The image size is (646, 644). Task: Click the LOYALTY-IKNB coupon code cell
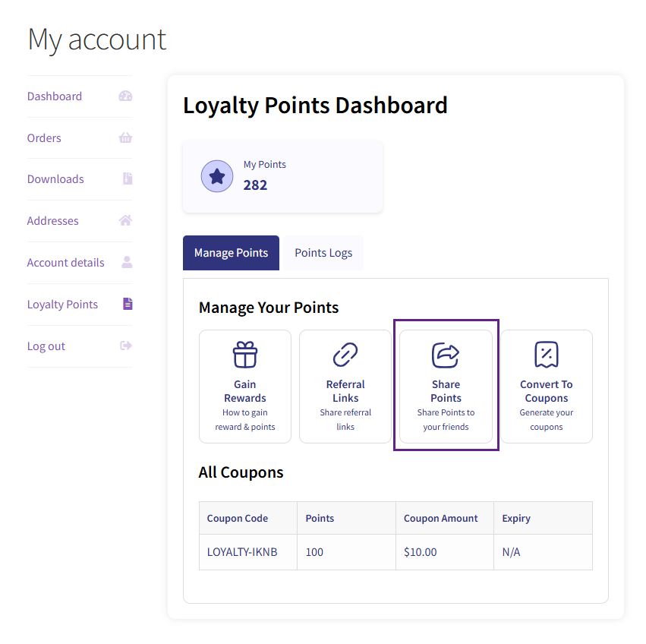pyautogui.click(x=242, y=552)
